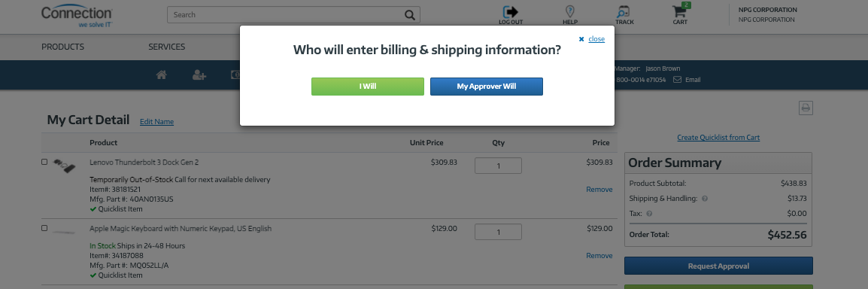Choose the My Approver Will button

[487, 87]
